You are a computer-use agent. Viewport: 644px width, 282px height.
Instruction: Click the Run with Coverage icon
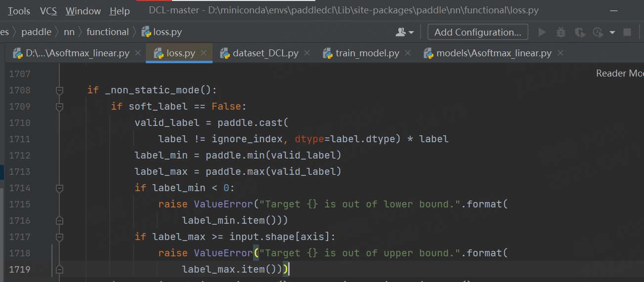coord(580,32)
